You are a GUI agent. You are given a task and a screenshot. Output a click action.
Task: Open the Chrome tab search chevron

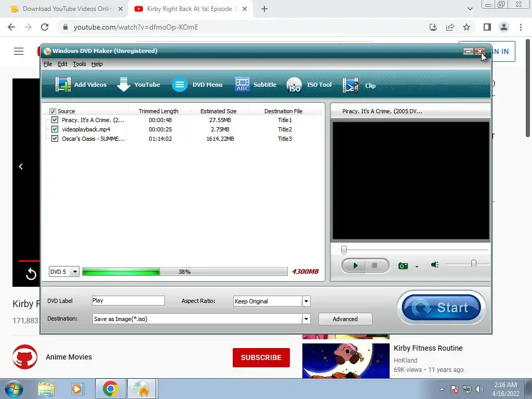[x=470, y=9]
